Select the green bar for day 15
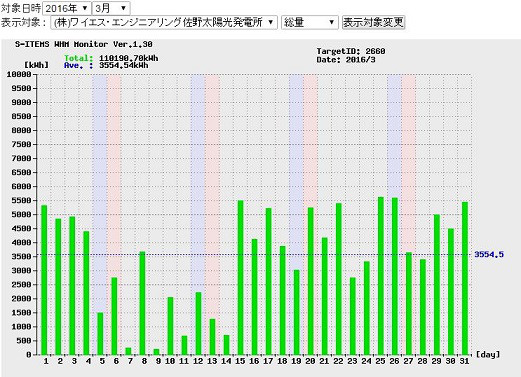521x377 pixels. click(240, 277)
